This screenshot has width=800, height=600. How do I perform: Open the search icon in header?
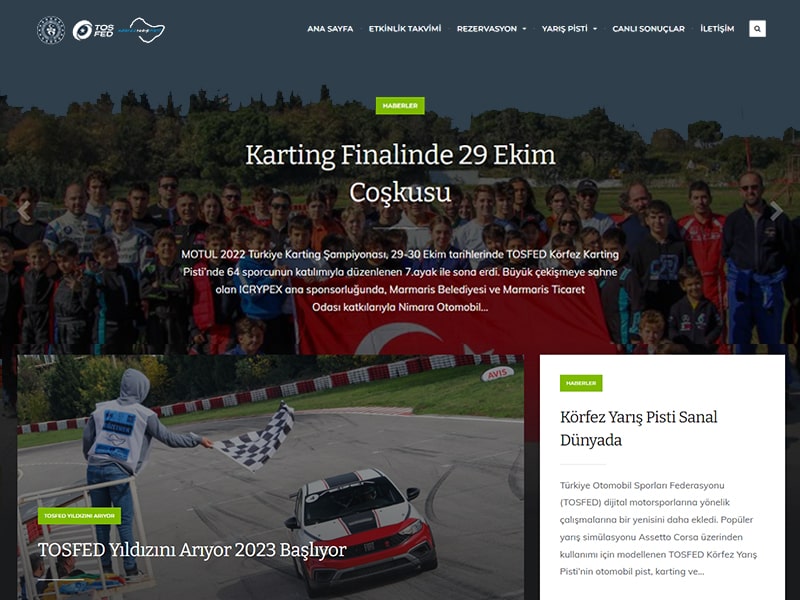[757, 29]
